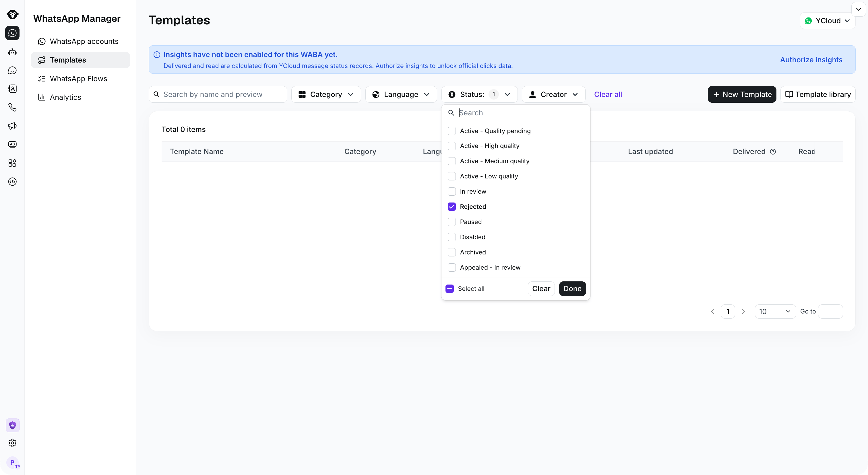Select Templates in sidebar menu
This screenshot has height=475, width=868.
80,60
